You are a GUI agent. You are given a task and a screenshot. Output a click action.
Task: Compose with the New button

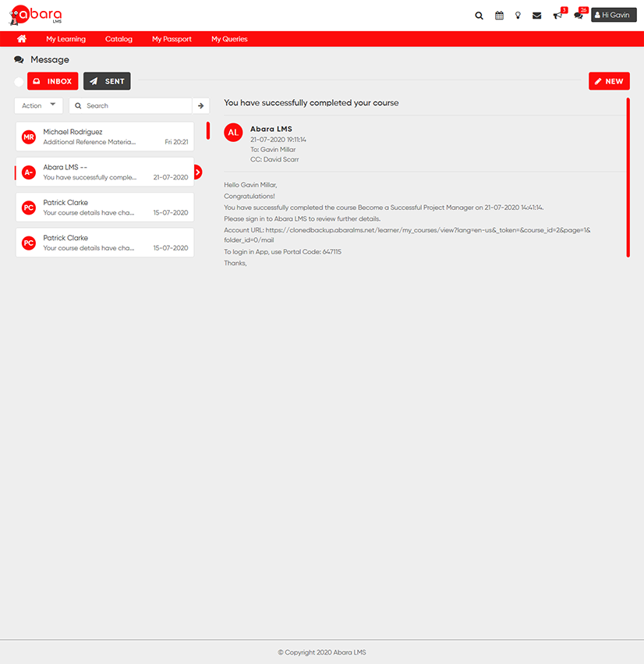click(609, 81)
